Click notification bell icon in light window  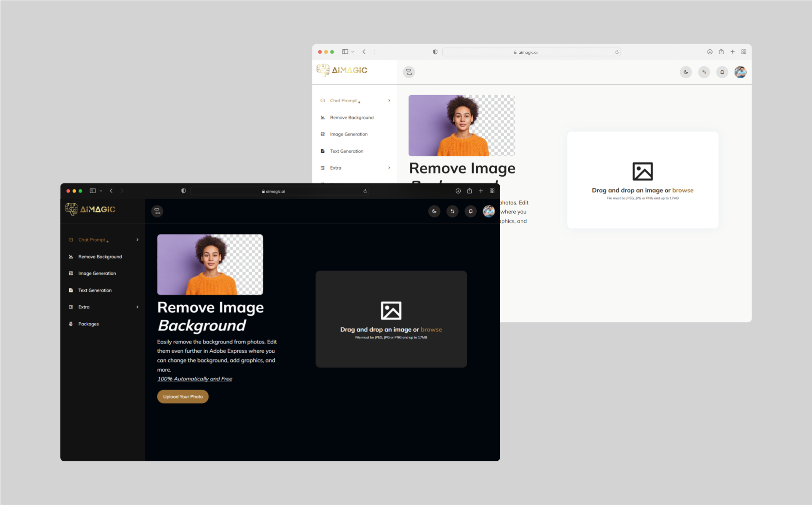click(x=722, y=72)
